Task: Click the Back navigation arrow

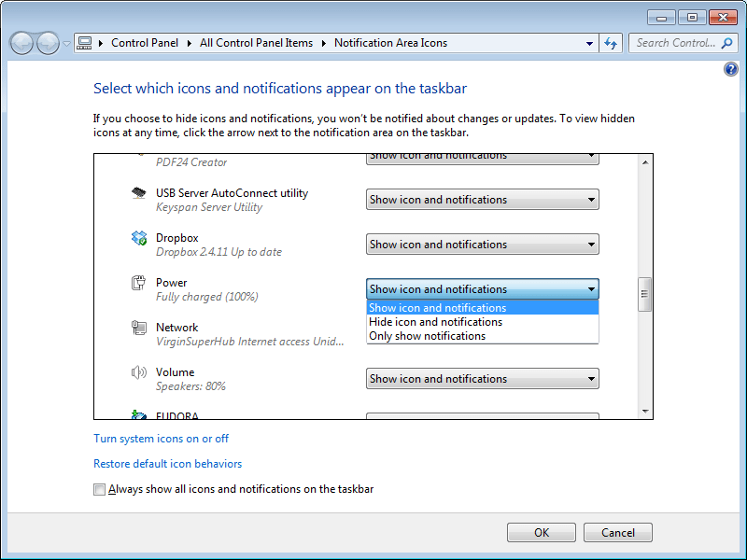Action: (21, 43)
